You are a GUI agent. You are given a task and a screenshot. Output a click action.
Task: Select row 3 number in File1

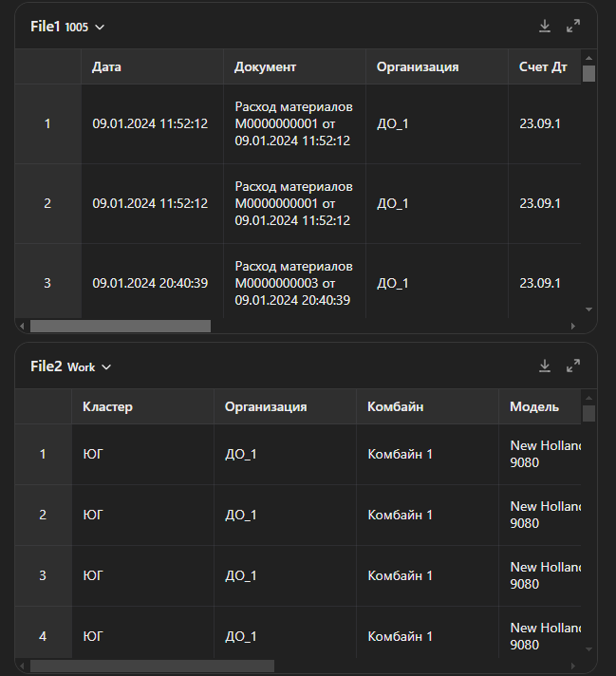tap(47, 283)
